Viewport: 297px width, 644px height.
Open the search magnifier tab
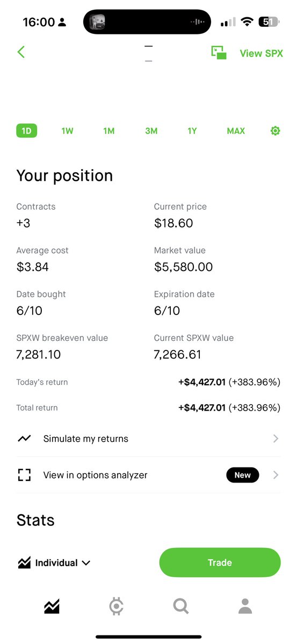pos(181,606)
